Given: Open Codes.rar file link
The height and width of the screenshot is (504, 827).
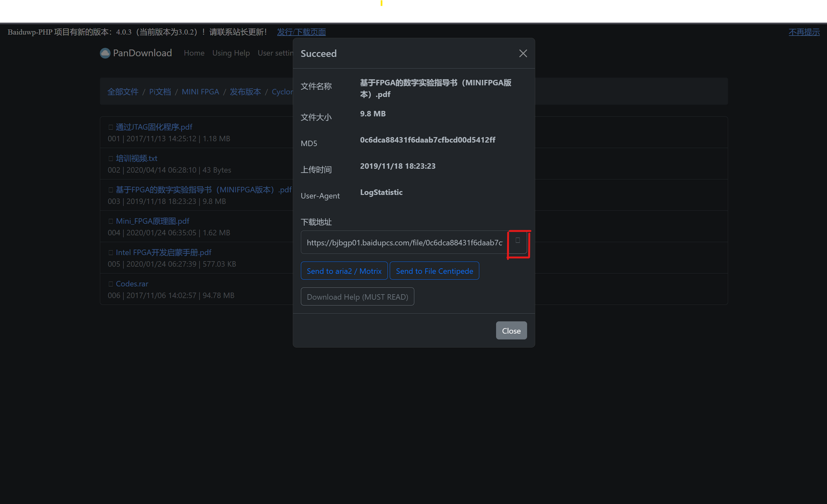Looking at the screenshot, I should pos(132,283).
